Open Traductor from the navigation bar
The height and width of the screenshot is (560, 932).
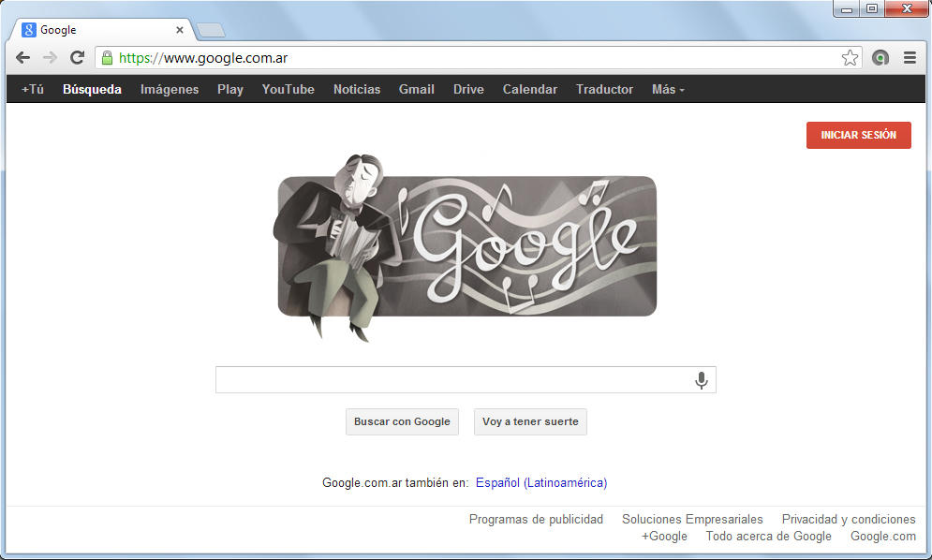604,89
